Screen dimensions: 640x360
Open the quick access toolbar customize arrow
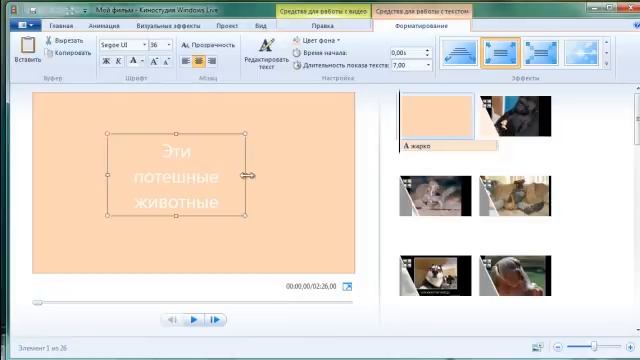point(85,11)
